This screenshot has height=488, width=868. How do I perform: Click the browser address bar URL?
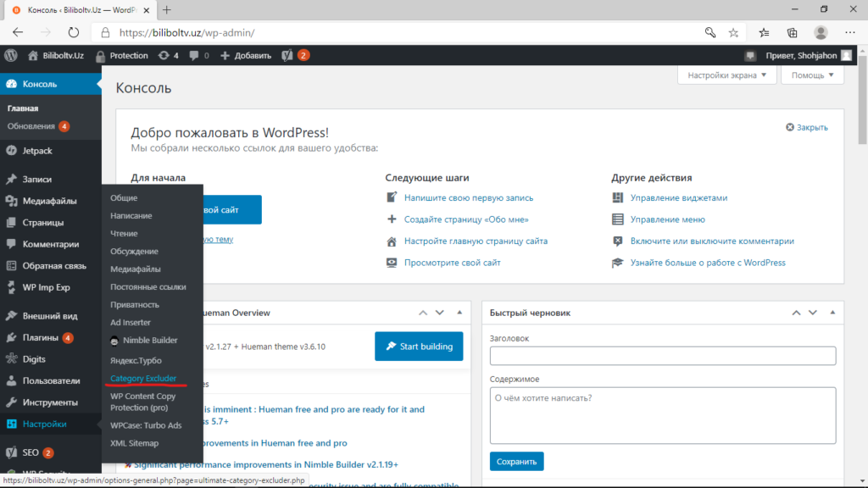[186, 32]
